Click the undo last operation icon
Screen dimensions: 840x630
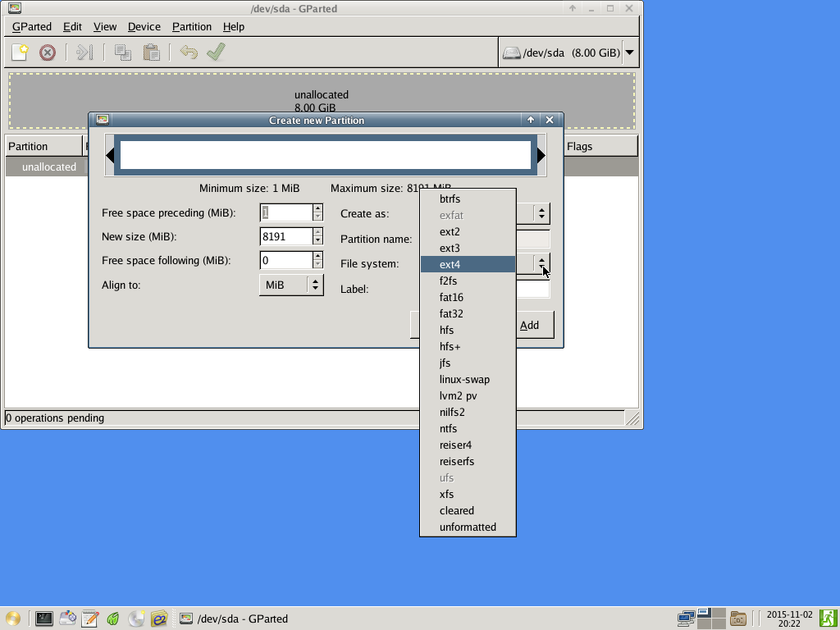(x=189, y=52)
